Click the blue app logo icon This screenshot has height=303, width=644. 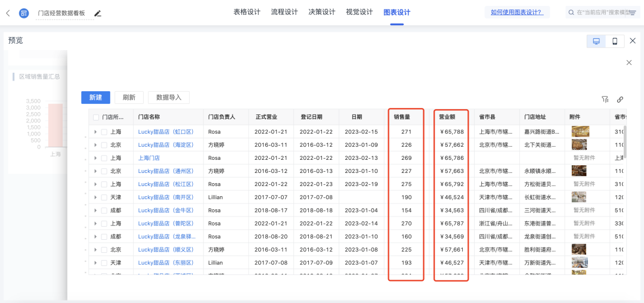(x=24, y=13)
